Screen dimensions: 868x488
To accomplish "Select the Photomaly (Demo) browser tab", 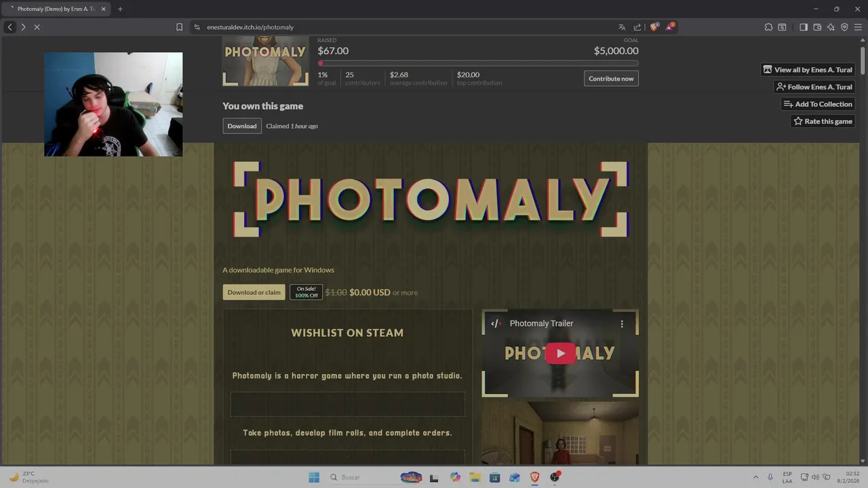I will [56, 9].
